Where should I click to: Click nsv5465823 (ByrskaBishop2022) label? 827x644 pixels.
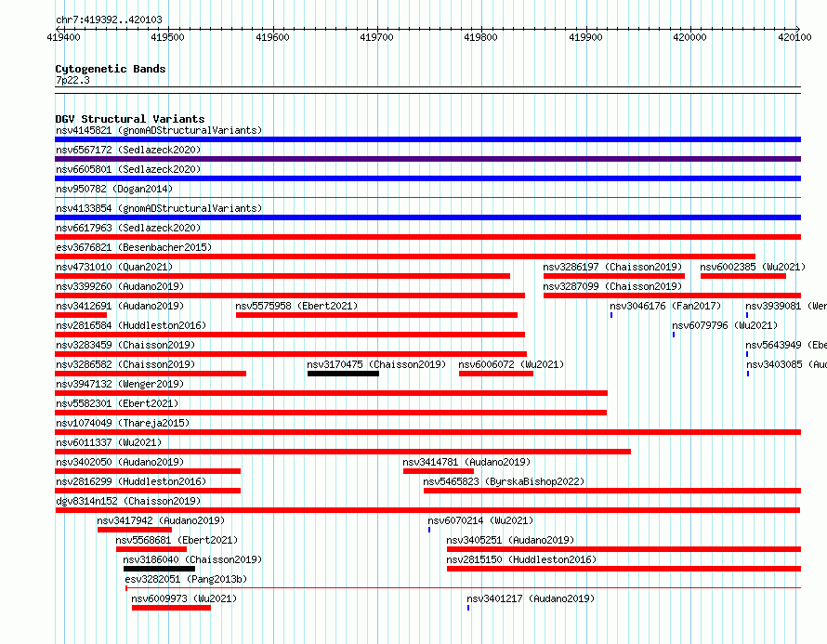point(504,481)
